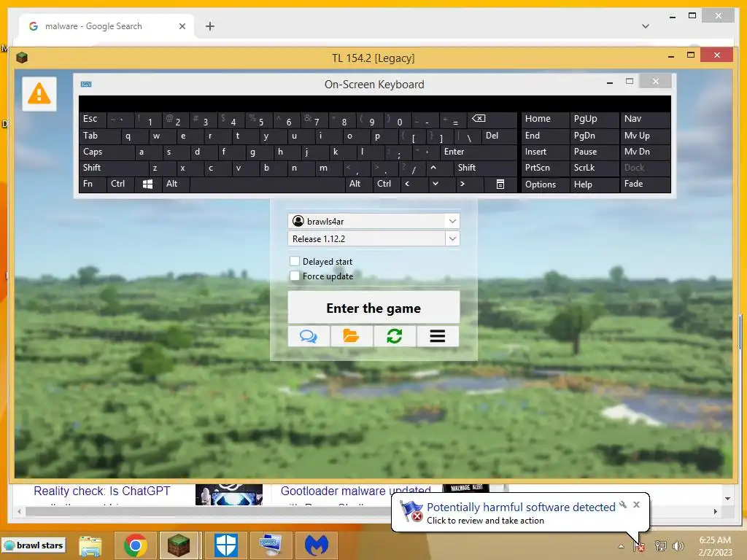
Task: Tap the space bar on On-Screen Keyboard
Action: tap(268, 184)
